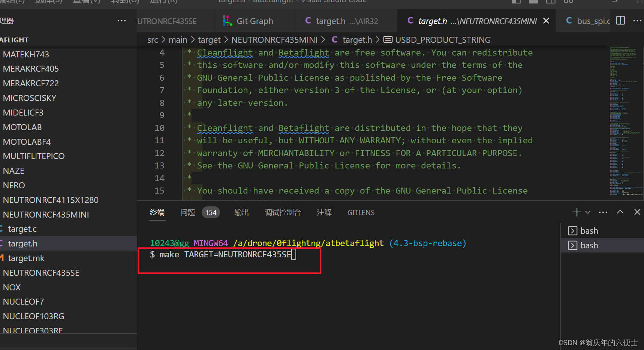Screen dimensions: 644x350
Task: Close the NEUTRONRCF435MINI target.h tab
Action: [x=546, y=21]
